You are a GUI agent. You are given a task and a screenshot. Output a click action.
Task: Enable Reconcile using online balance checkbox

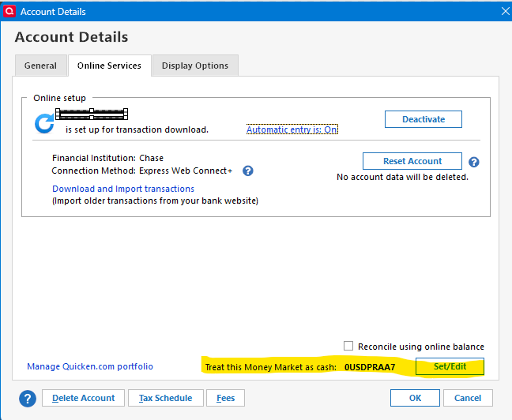(348, 346)
